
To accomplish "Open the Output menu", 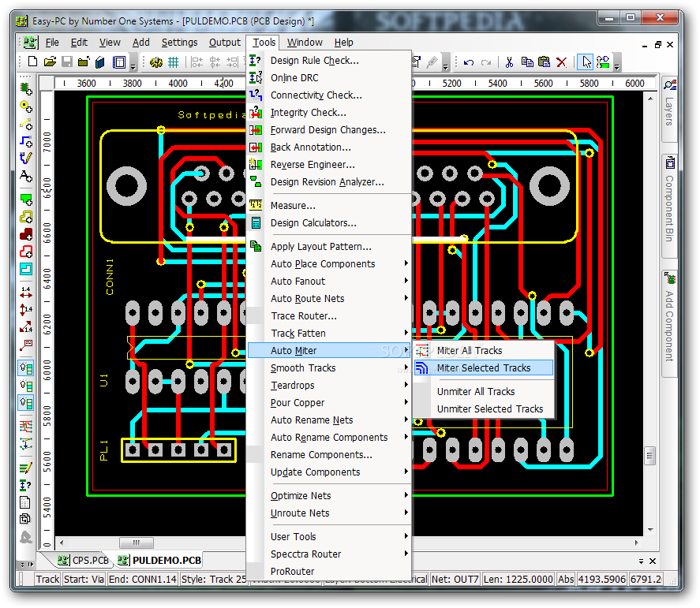I will tap(225, 43).
